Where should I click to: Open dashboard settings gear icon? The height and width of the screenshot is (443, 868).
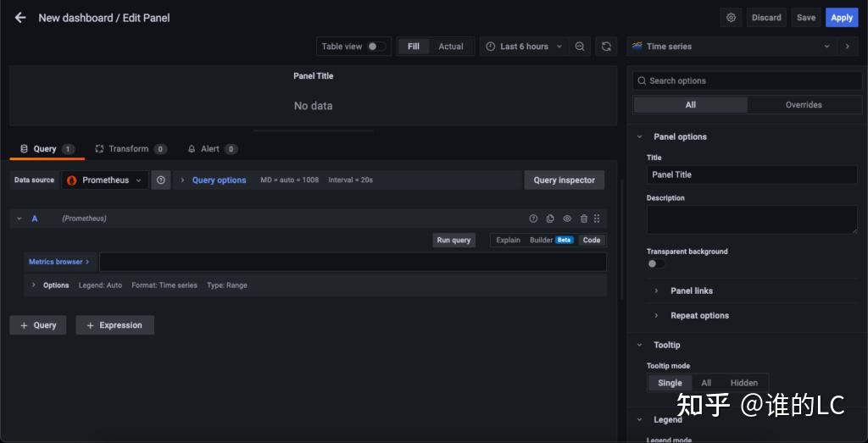(x=731, y=18)
